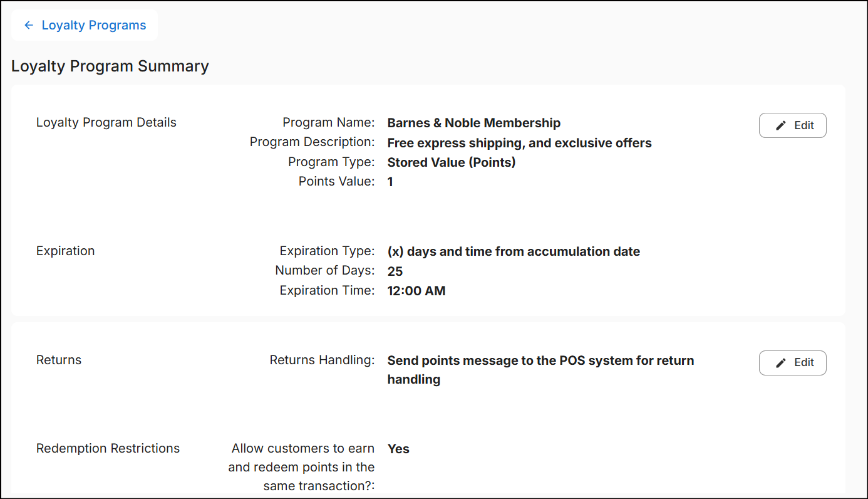
Task: Click the Expiration section label
Action: click(x=66, y=251)
